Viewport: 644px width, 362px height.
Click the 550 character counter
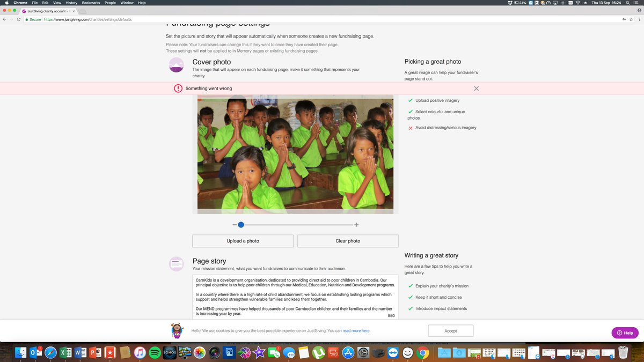click(x=391, y=316)
